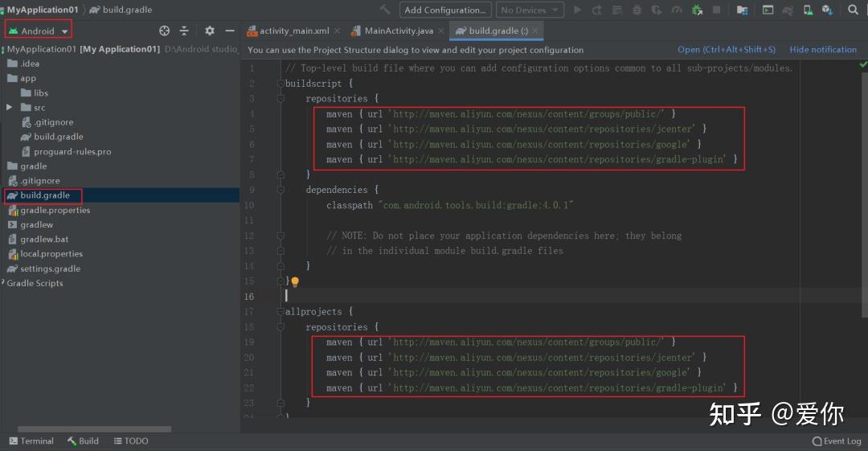Click the yellow intention light bulb

(x=295, y=282)
